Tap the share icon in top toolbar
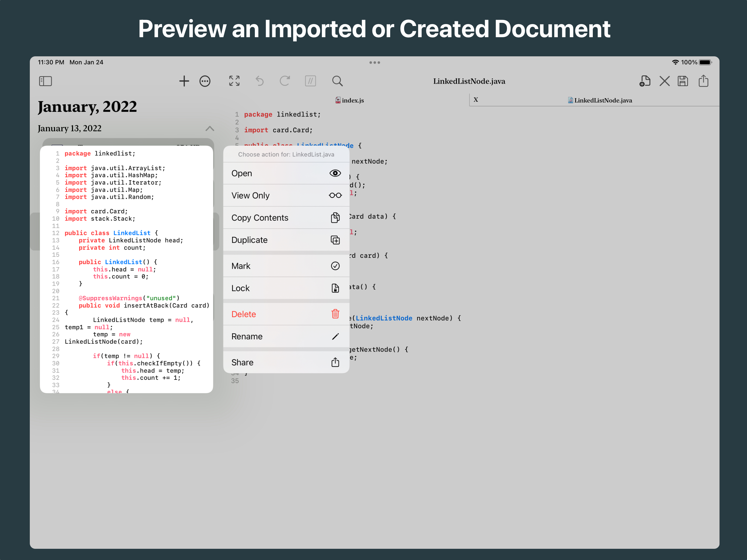This screenshot has width=747, height=560. [x=704, y=81]
